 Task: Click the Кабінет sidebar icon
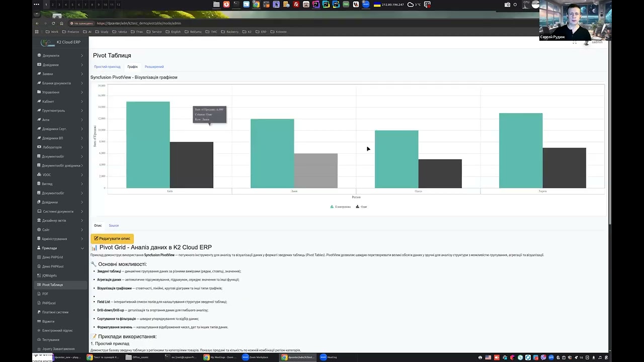(x=39, y=102)
